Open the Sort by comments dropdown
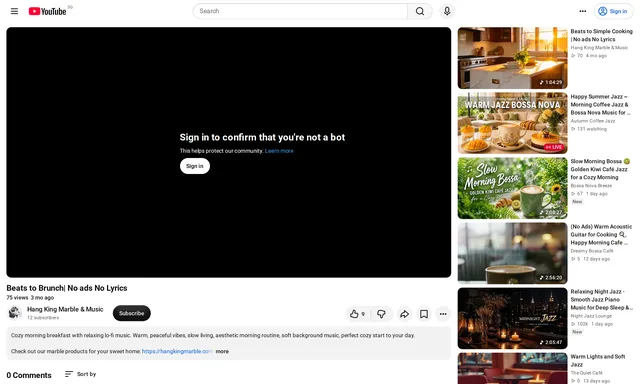Image resolution: width=640 pixels, height=384 pixels. point(80,374)
